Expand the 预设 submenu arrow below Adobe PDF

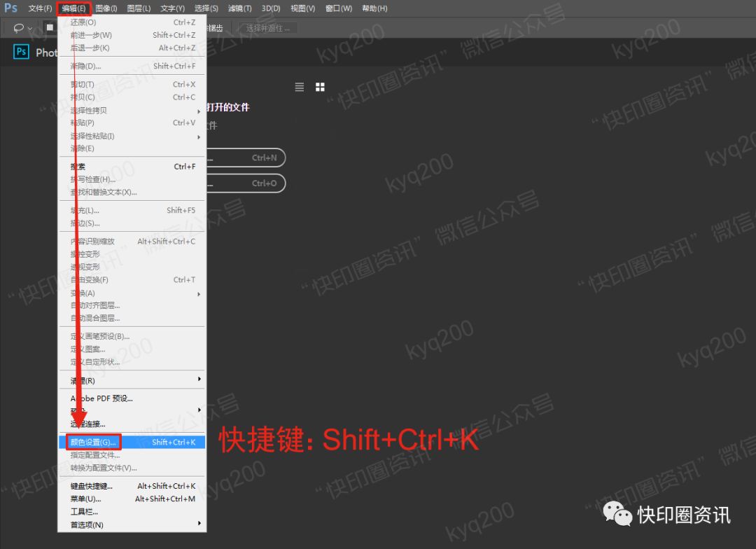click(x=199, y=410)
